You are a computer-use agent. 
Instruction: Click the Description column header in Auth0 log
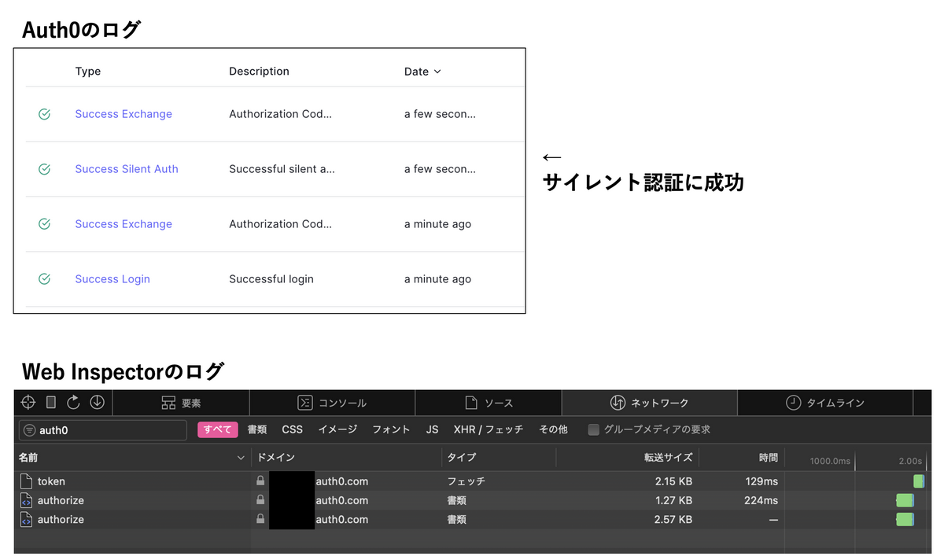[x=259, y=72]
